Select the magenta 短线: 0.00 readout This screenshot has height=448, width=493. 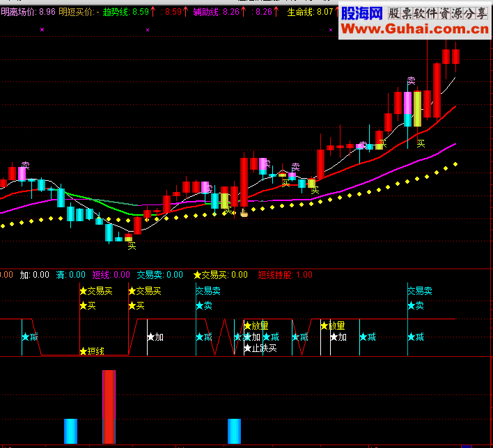111,275
